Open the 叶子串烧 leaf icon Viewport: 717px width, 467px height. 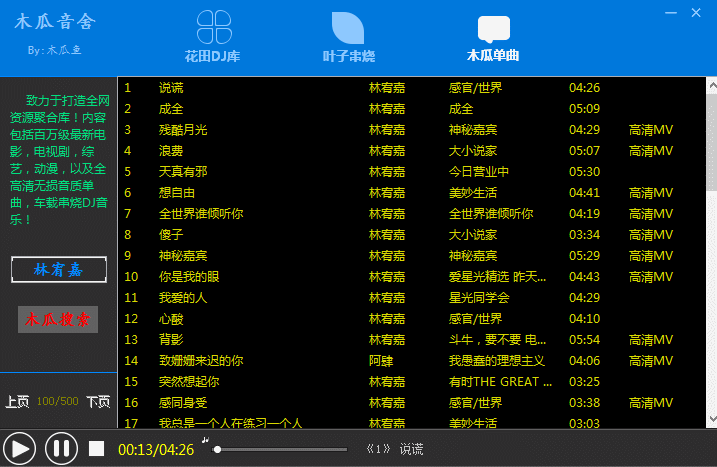347,28
